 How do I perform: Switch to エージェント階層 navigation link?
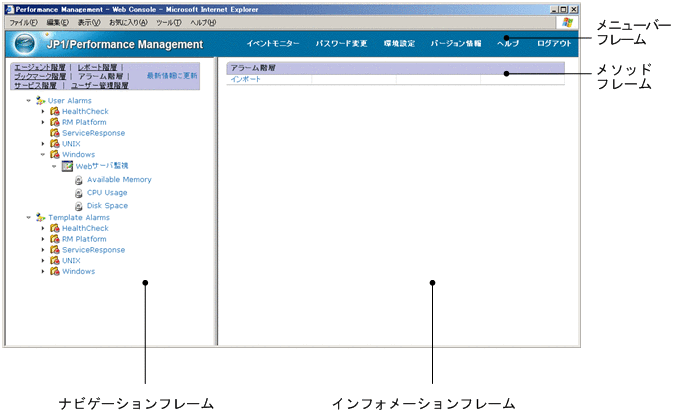coord(40,67)
